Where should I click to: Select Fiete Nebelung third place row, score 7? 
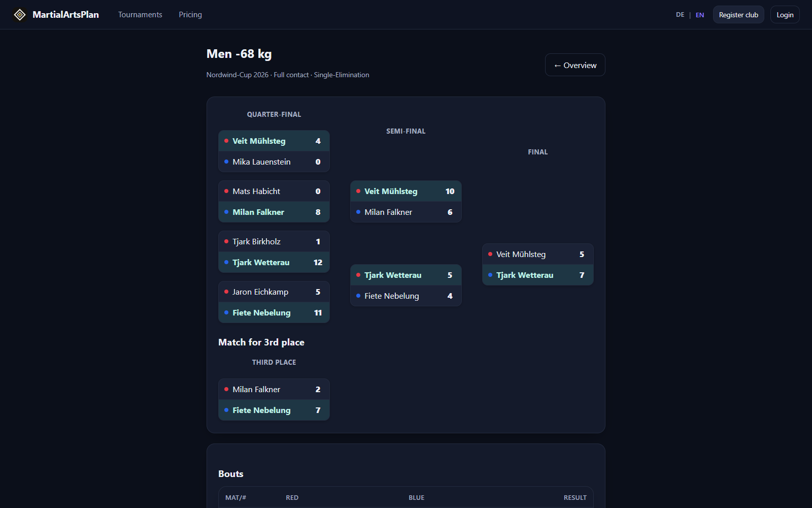click(x=274, y=410)
